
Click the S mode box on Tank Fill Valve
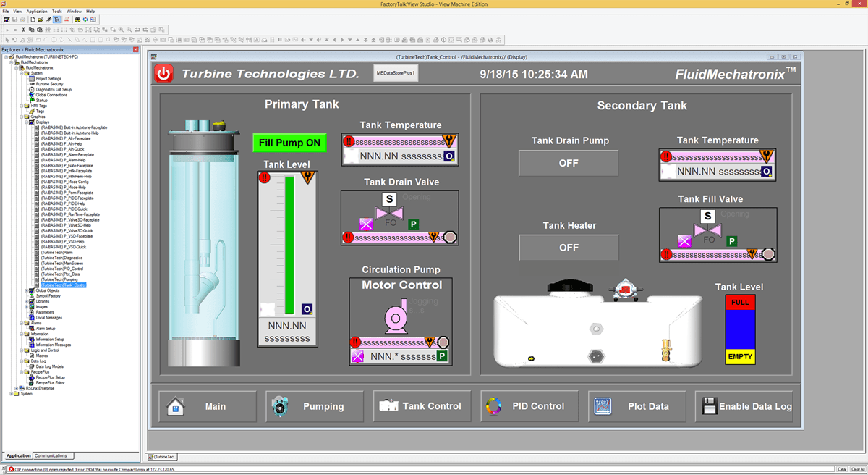[x=708, y=216]
